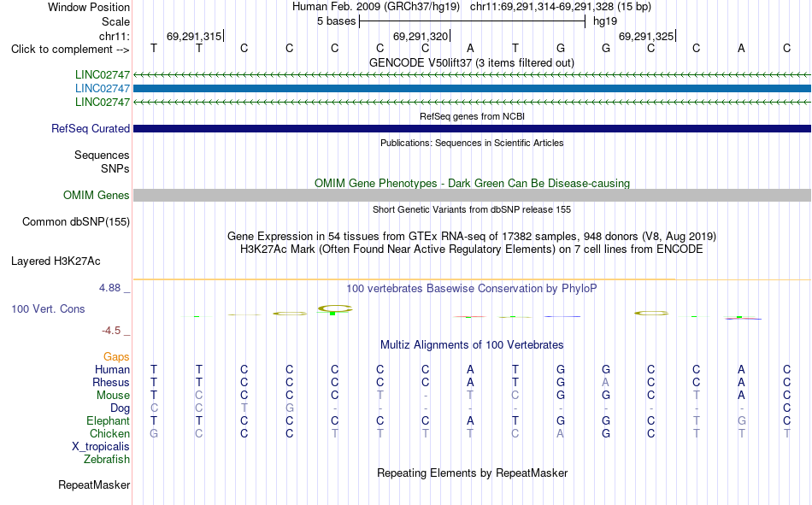Image resolution: width=812 pixels, height=505 pixels.
Task: Click the blue LINC02747 transcript bar
Action: point(472,89)
